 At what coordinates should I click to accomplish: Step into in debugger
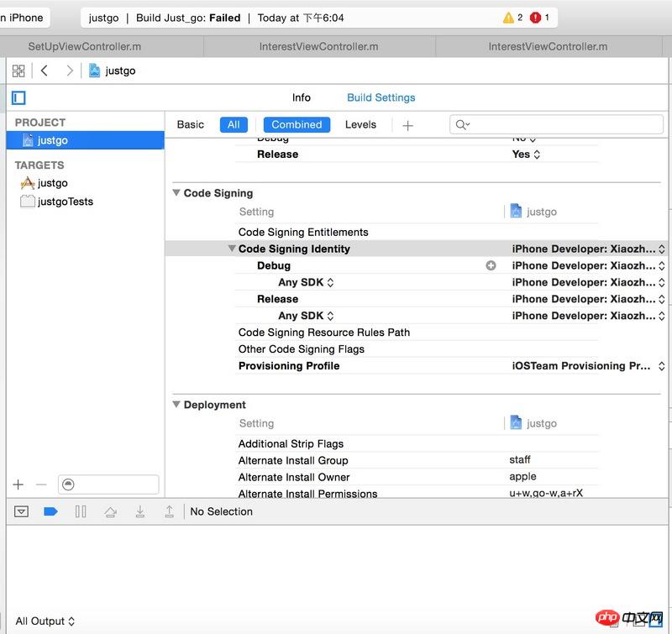point(140,511)
